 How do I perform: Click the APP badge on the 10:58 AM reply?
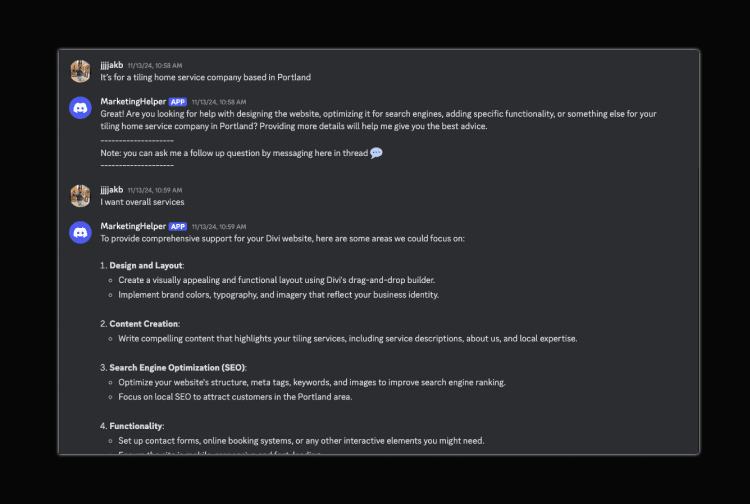pos(178,102)
